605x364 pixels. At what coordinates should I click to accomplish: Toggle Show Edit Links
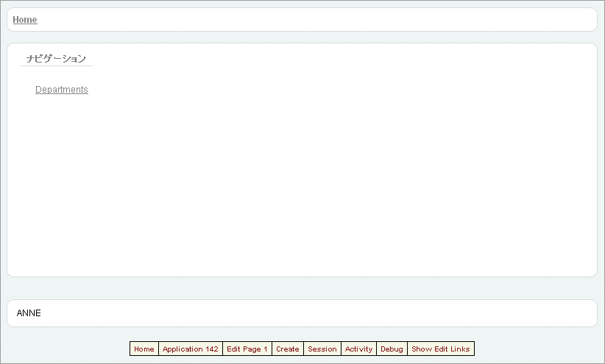pos(441,349)
